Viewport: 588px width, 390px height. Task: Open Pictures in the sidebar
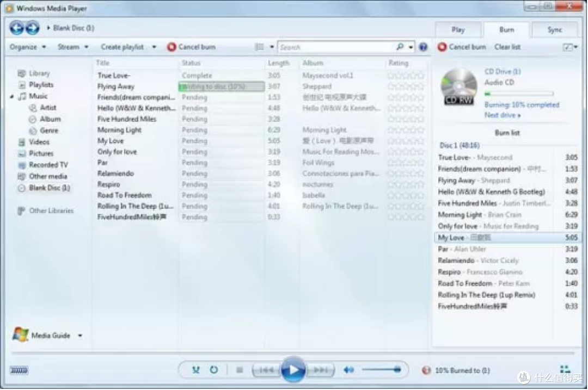coord(41,153)
